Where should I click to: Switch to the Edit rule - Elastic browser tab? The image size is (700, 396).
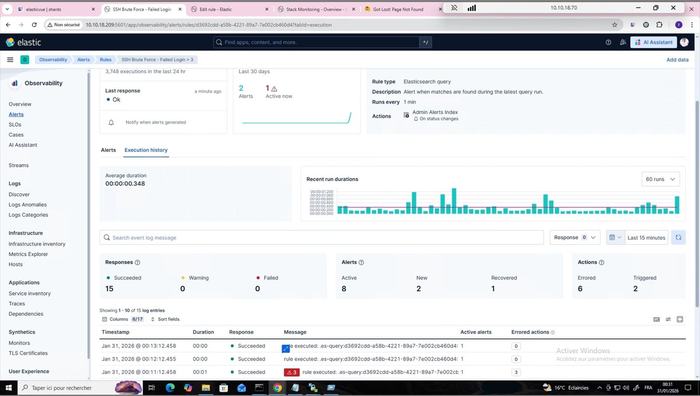coord(229,9)
